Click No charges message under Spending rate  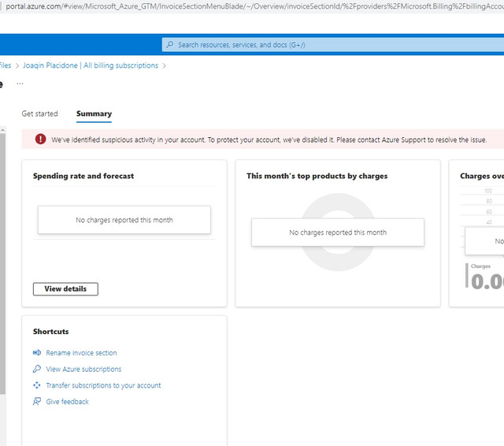point(124,220)
